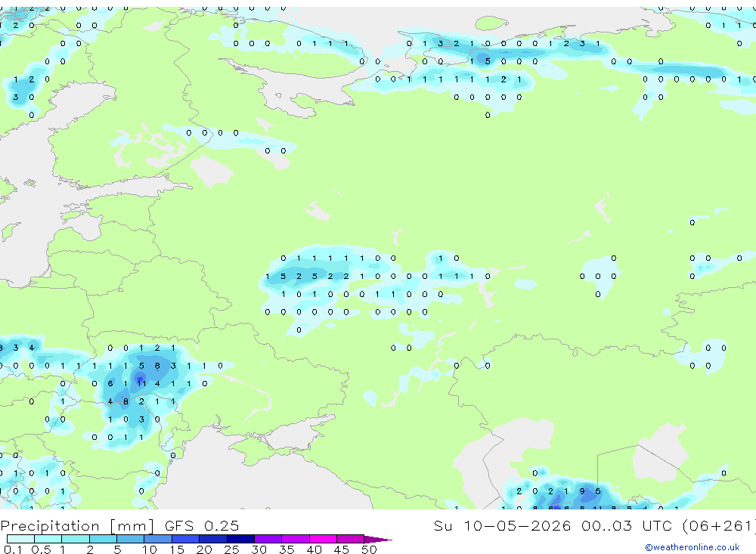Click the '50' legend scale label
Screen dimensions: 756x554
369,549
